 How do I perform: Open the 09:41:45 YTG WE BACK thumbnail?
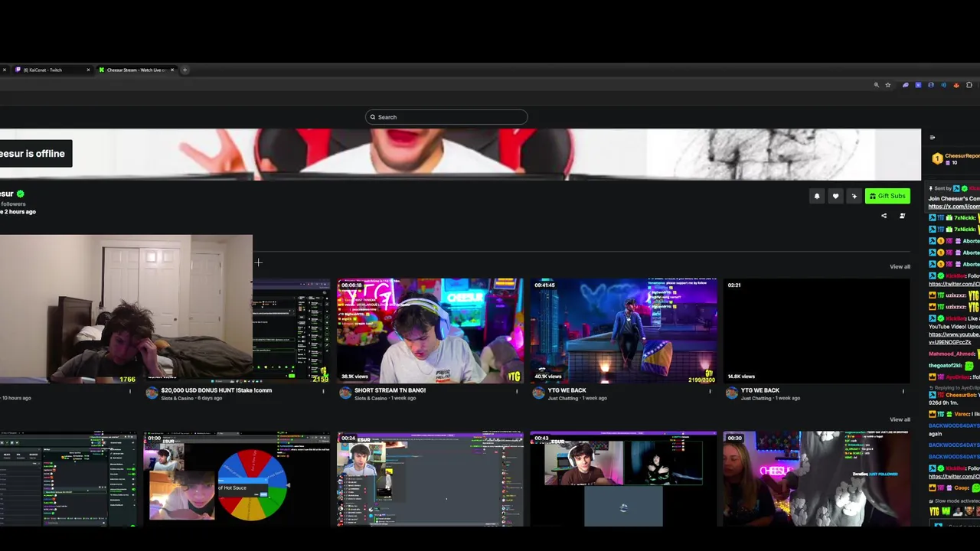(x=624, y=331)
